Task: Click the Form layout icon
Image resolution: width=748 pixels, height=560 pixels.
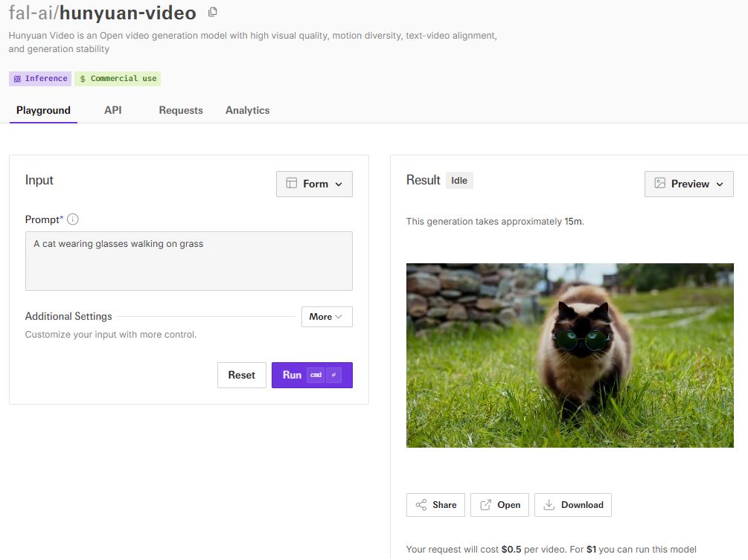Action: point(292,184)
